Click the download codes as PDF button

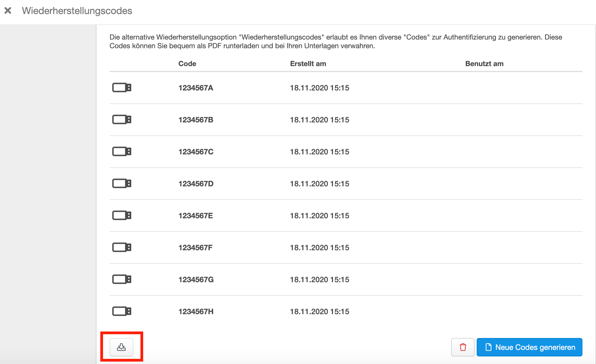(x=121, y=347)
